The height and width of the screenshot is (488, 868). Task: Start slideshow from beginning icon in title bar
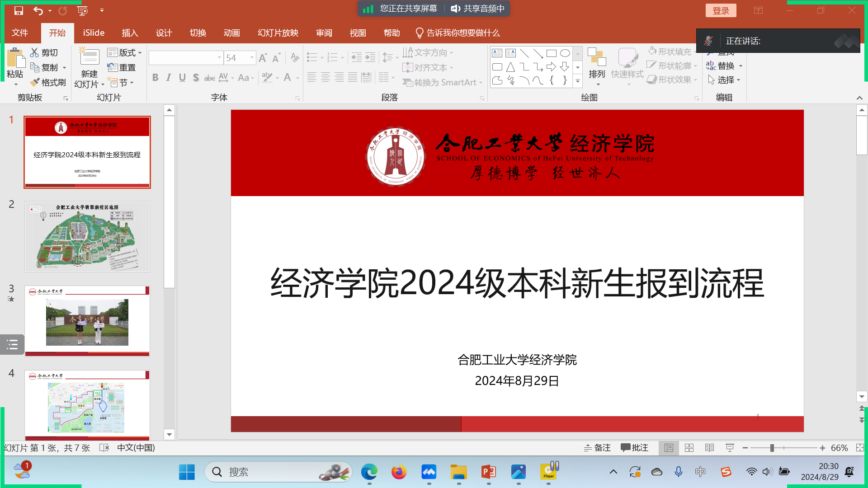click(x=82, y=10)
